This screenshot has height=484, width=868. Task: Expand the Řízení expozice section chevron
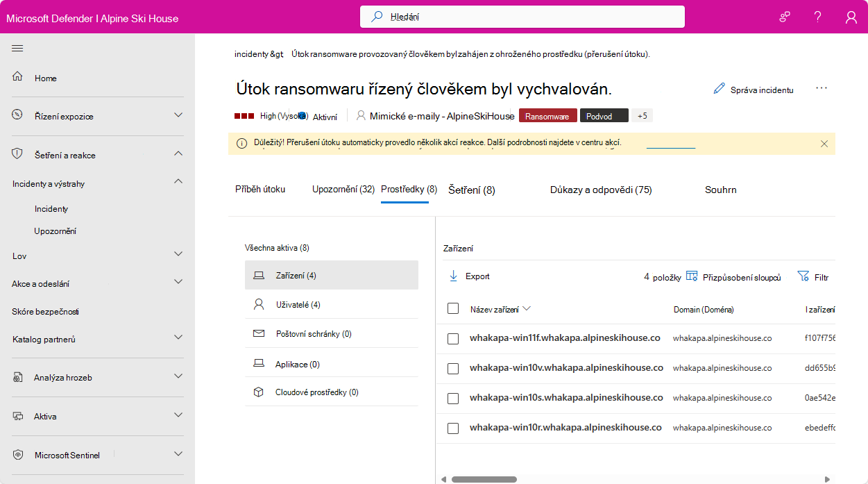coord(178,115)
